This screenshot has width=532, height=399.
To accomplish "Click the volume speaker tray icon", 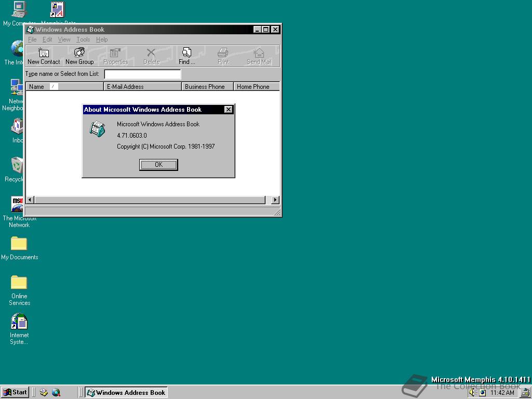I will click(x=473, y=393).
